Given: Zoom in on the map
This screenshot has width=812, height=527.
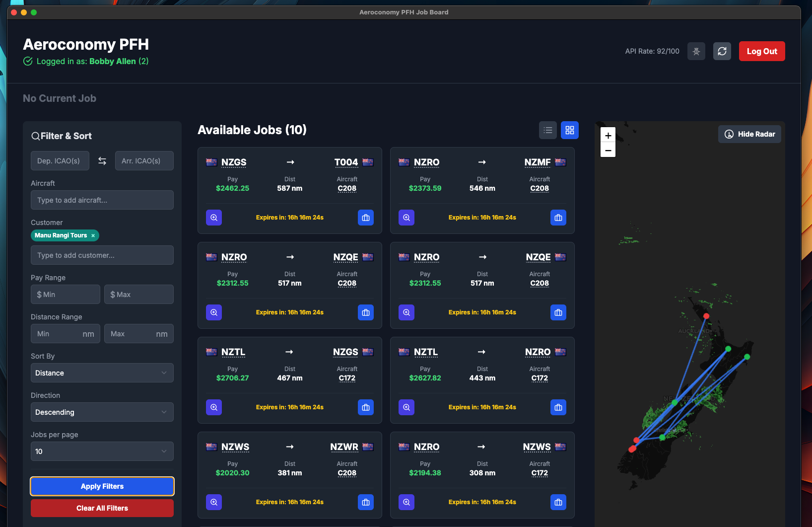Looking at the screenshot, I should tap(608, 135).
